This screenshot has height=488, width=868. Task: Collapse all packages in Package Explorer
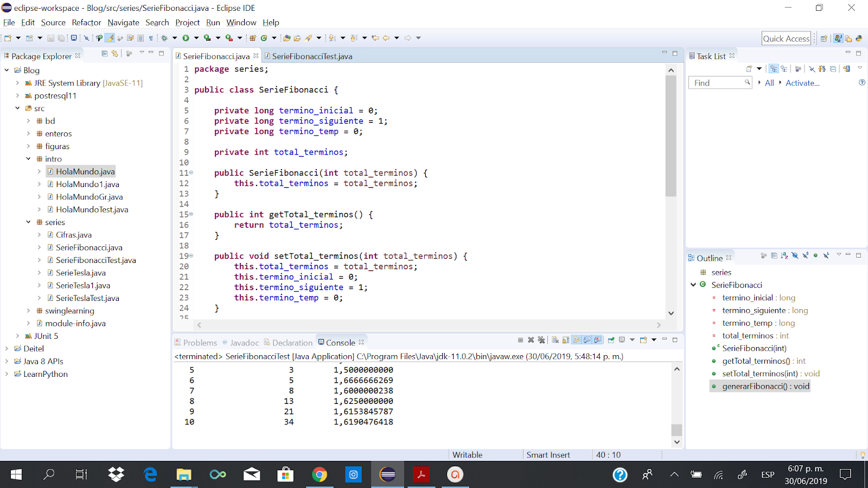tap(105, 54)
